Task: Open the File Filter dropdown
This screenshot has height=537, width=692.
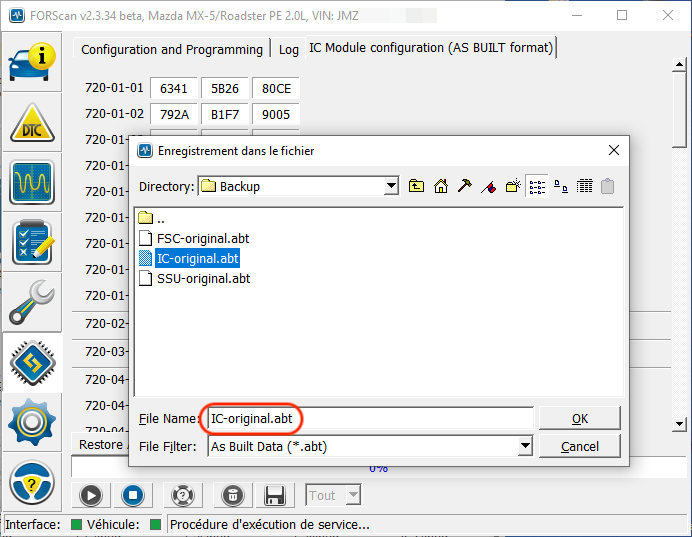Action: click(x=525, y=446)
